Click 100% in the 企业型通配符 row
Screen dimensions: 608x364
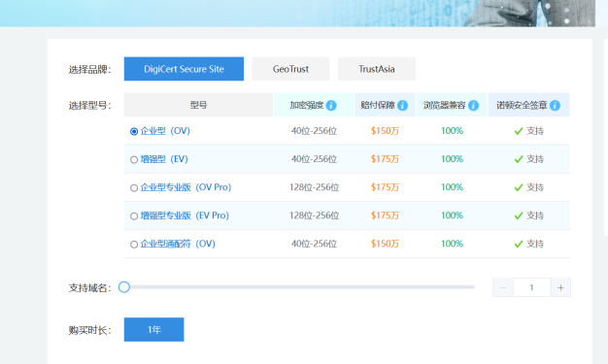click(452, 244)
